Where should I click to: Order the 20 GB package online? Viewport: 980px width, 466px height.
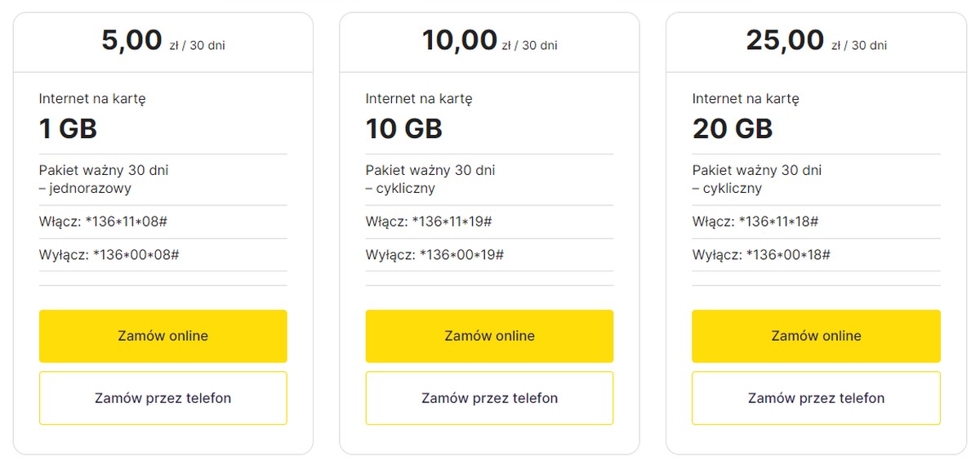tap(816, 336)
